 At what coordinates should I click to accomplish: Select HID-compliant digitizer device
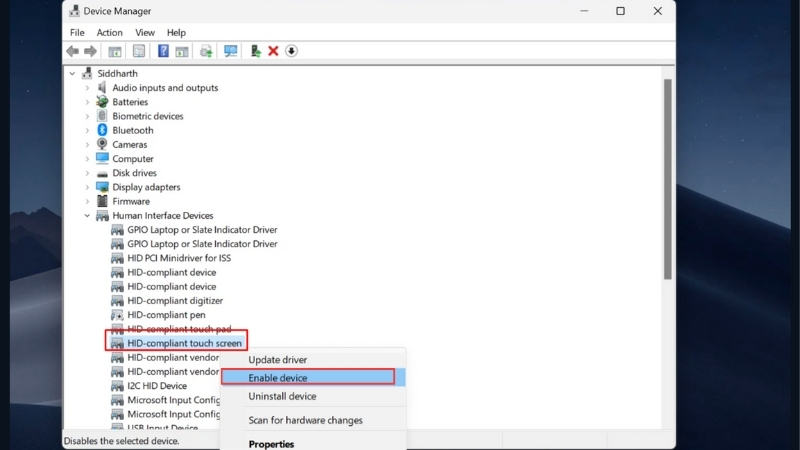click(175, 301)
